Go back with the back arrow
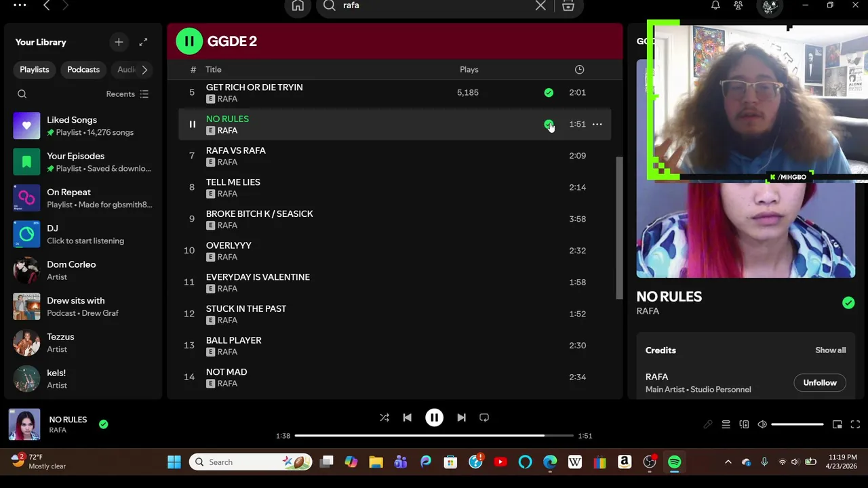 (x=47, y=5)
